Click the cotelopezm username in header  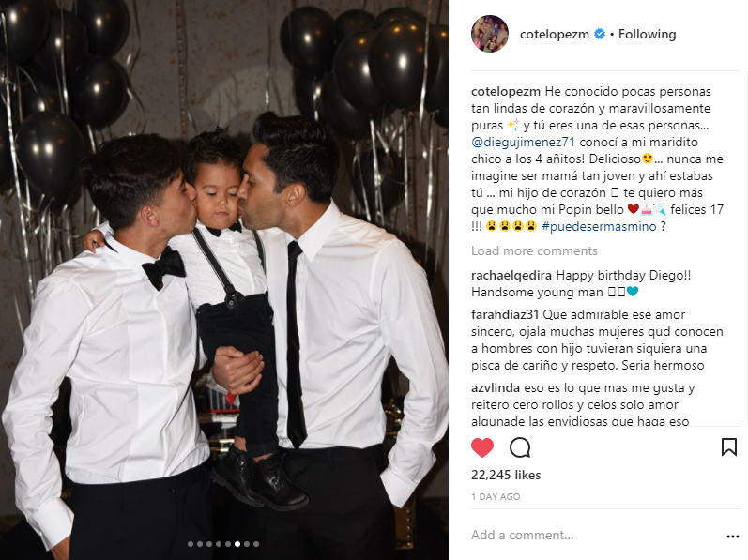point(555,35)
